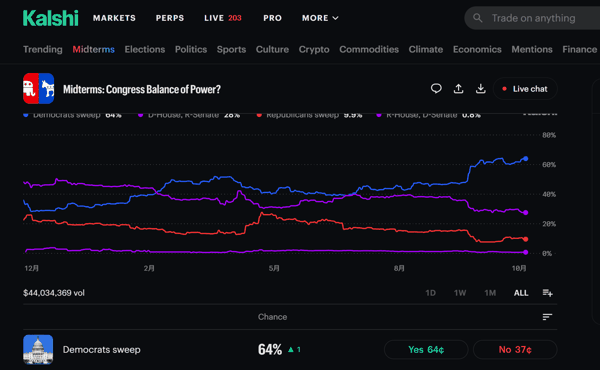Click the share upload icon

(458, 89)
